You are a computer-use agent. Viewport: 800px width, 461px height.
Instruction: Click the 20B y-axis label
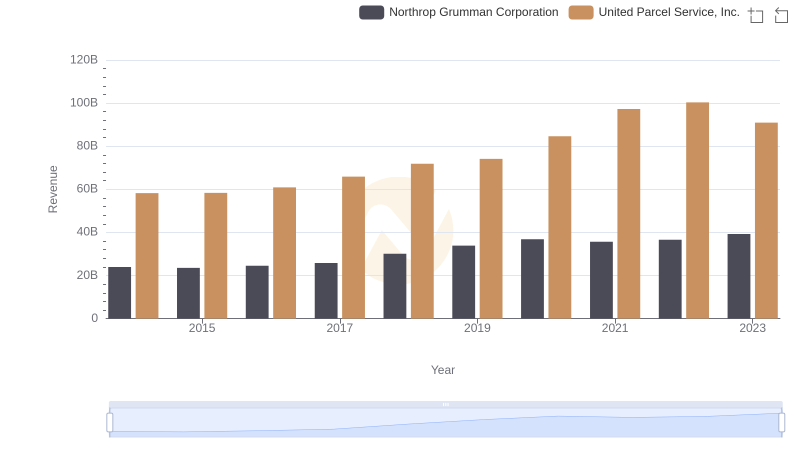[87, 275]
